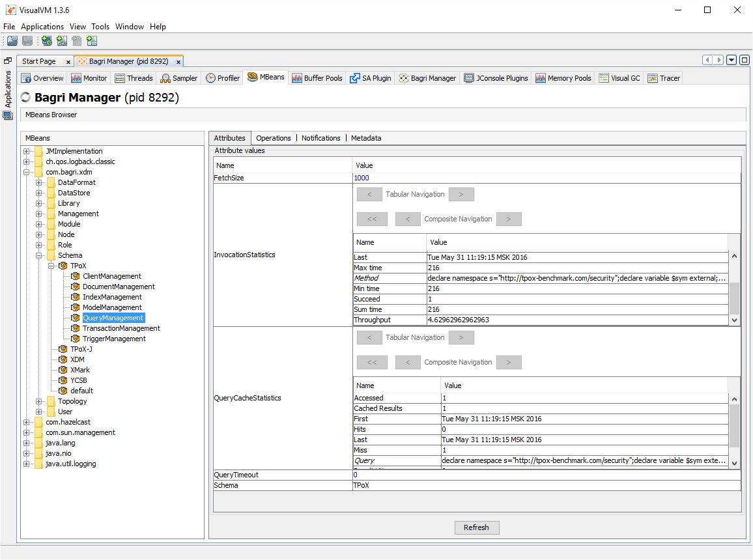Select the TPoX-J schema node
The width and height of the screenshot is (753, 560).
click(x=81, y=349)
